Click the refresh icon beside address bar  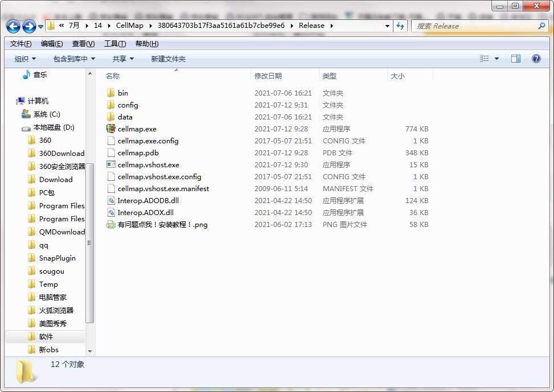[x=400, y=26]
